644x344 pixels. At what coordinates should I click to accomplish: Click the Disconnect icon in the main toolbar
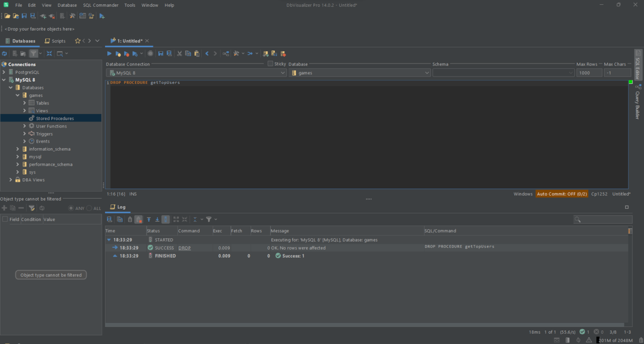pyautogui.click(x=52, y=15)
